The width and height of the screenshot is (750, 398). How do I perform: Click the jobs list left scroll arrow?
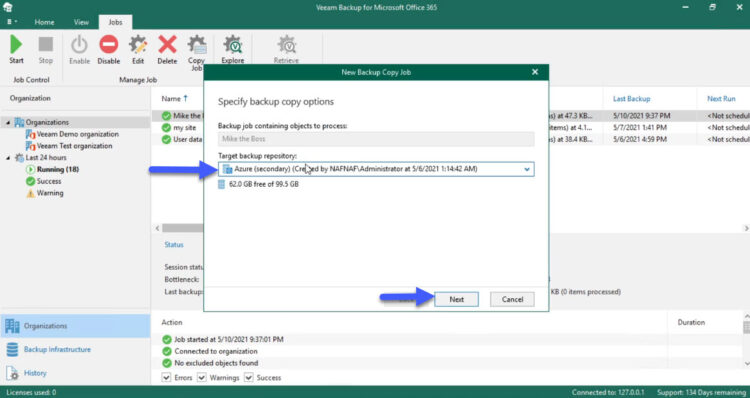click(x=158, y=228)
